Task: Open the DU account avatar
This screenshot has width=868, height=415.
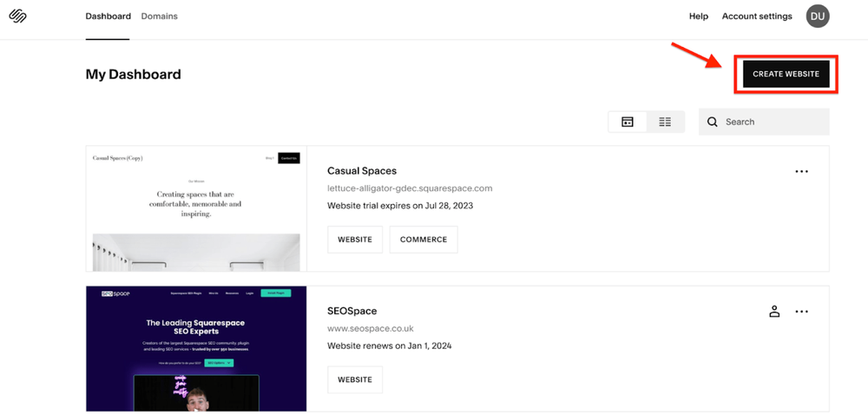Action: (818, 16)
